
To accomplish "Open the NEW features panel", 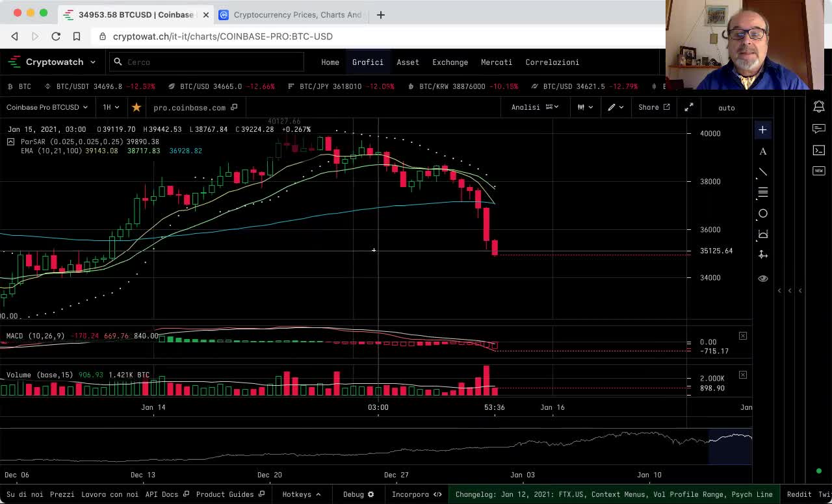I will point(819,171).
